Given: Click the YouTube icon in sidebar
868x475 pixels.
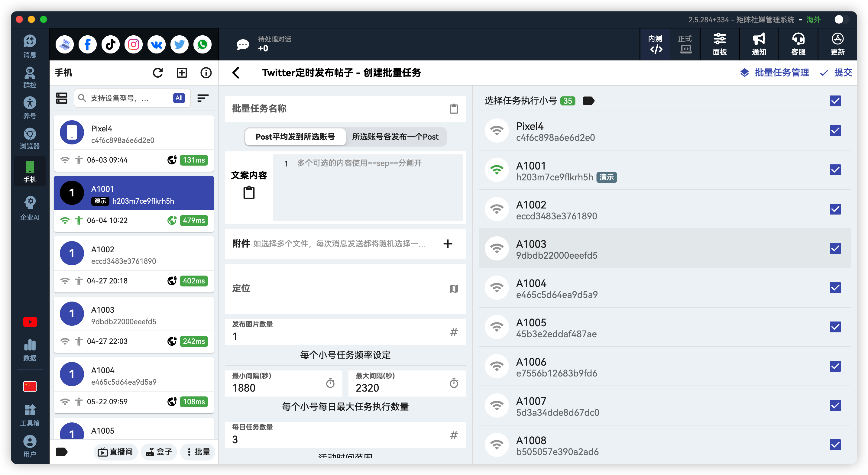Looking at the screenshot, I should [x=30, y=322].
